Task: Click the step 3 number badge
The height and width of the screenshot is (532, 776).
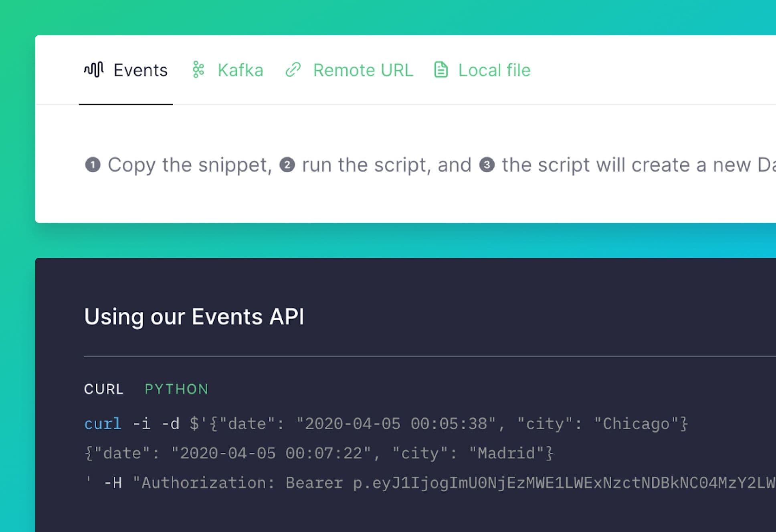Action: coord(487,165)
